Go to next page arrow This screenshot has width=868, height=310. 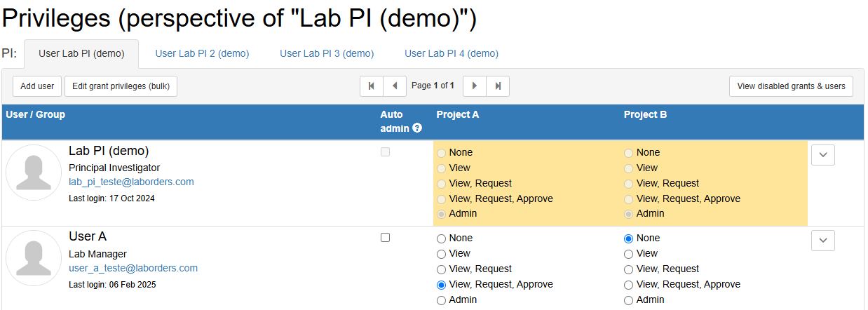tap(475, 86)
